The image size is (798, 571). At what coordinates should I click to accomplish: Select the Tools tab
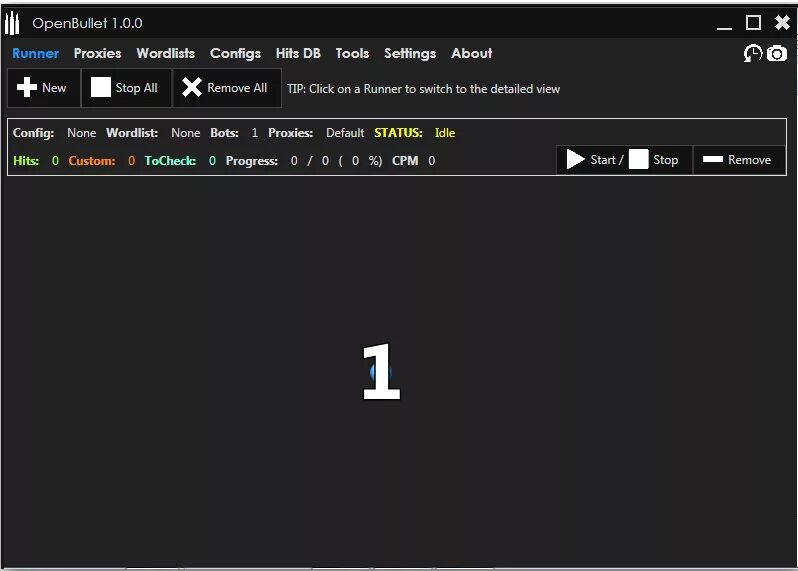coord(352,53)
